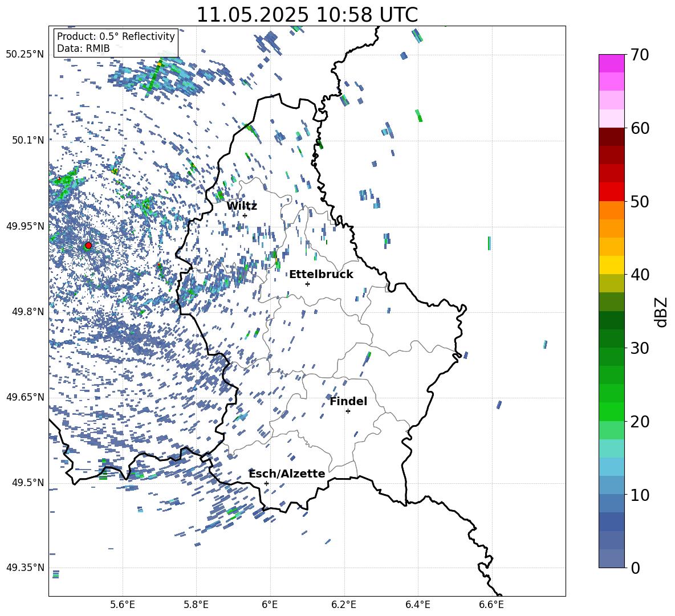
Task: Click the 20 tick on colorbar
Action: click(640, 421)
